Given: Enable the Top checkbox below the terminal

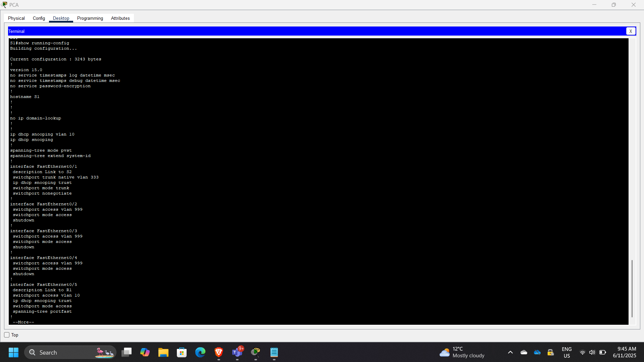Looking at the screenshot, I should (6, 334).
